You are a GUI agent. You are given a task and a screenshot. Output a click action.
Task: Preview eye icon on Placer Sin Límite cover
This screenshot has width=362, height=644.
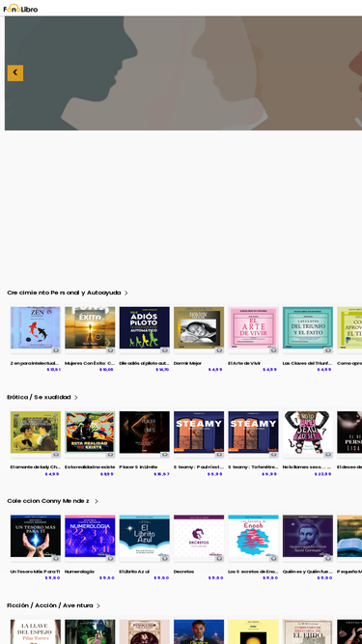[165, 455]
